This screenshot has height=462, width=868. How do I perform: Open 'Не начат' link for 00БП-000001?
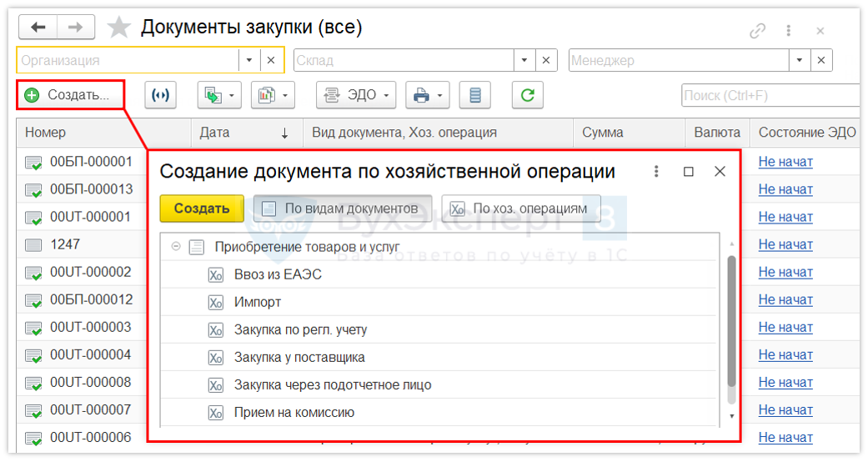tap(785, 162)
